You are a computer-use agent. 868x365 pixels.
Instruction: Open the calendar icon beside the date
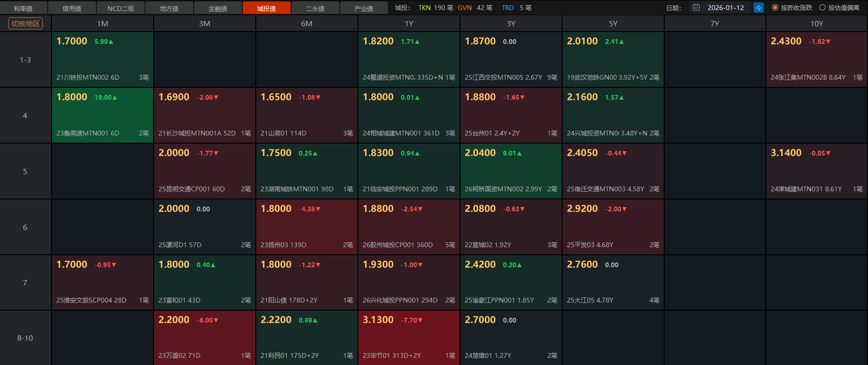[696, 8]
